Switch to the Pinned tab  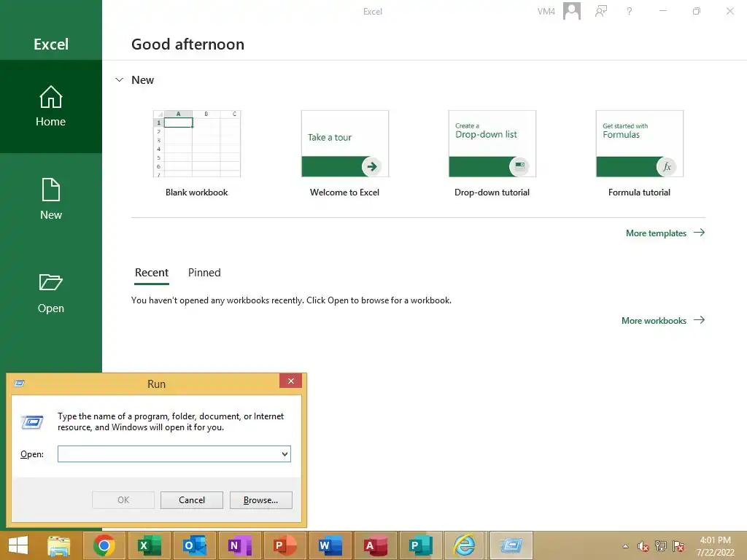coord(204,273)
